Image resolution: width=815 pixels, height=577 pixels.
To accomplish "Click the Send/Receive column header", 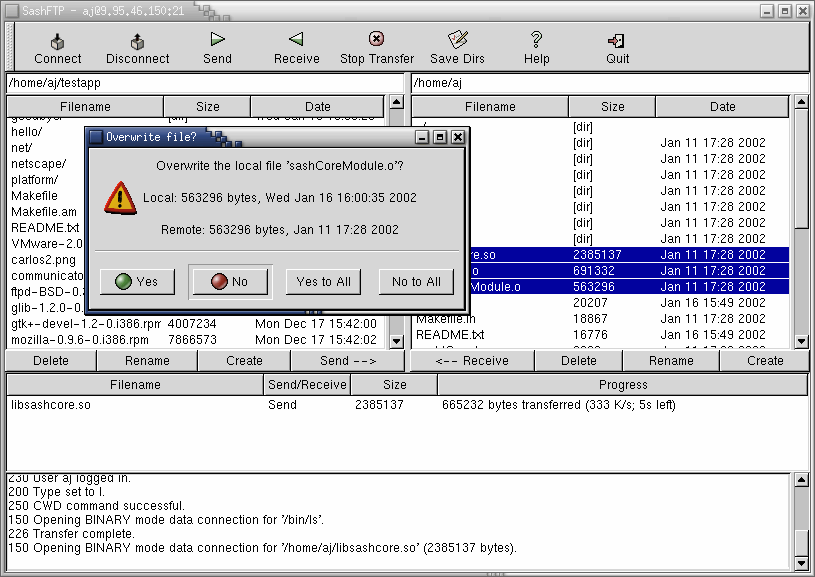I will coord(307,385).
